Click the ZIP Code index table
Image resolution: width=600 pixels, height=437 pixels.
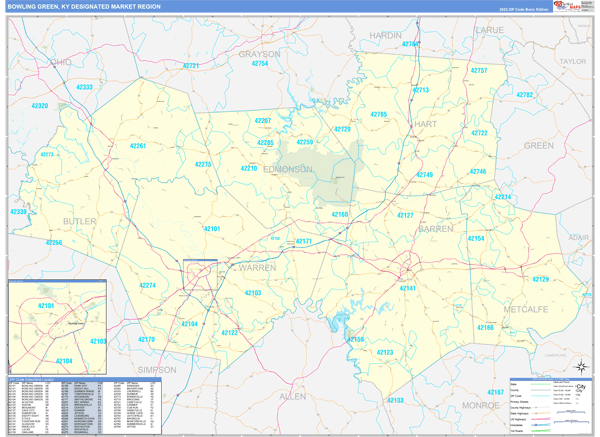pyautogui.click(x=85, y=406)
